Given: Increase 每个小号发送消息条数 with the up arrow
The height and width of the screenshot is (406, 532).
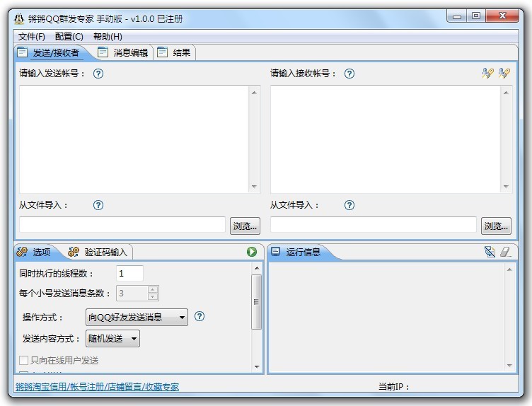Looking at the screenshot, I should tap(153, 290).
